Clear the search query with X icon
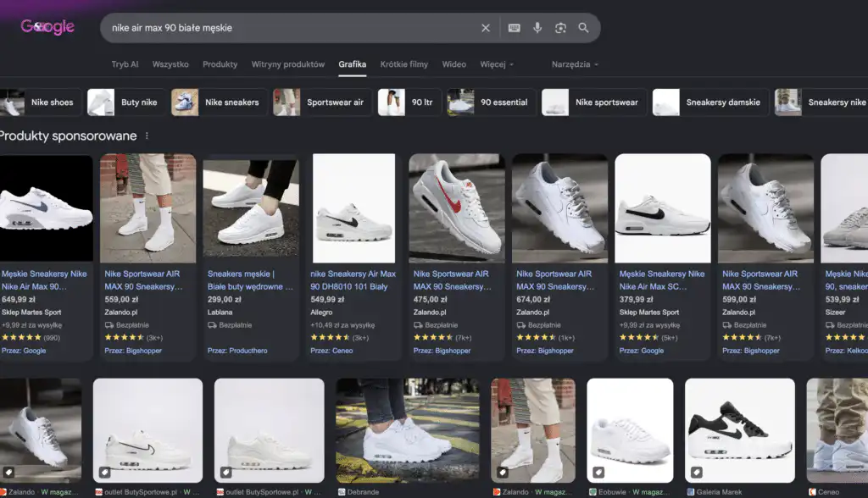868x498 pixels. (486, 28)
